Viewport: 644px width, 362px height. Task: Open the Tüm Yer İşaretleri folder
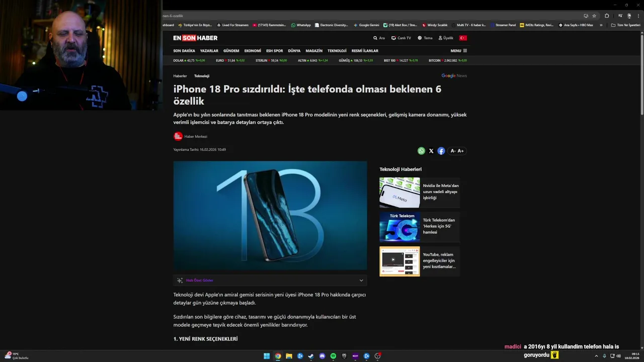625,25
